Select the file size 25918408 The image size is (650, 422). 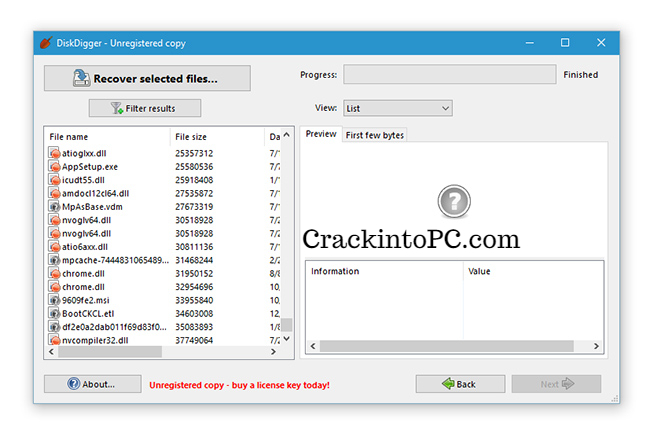[194, 180]
